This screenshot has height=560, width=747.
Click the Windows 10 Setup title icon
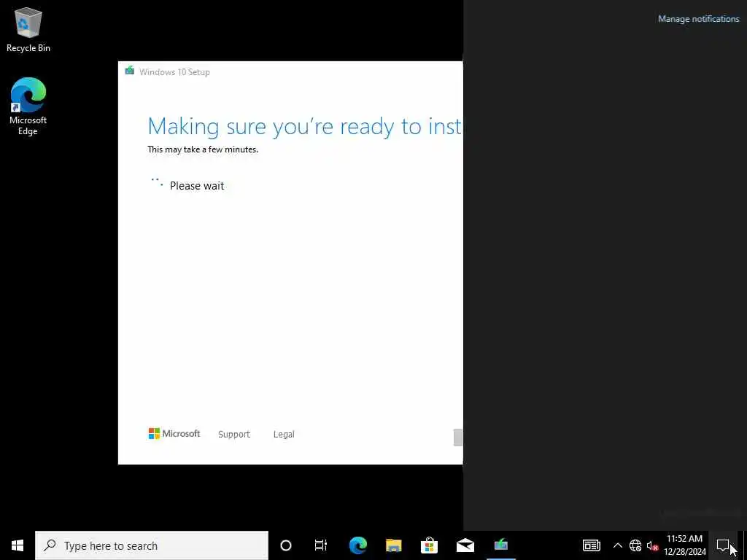click(x=130, y=71)
